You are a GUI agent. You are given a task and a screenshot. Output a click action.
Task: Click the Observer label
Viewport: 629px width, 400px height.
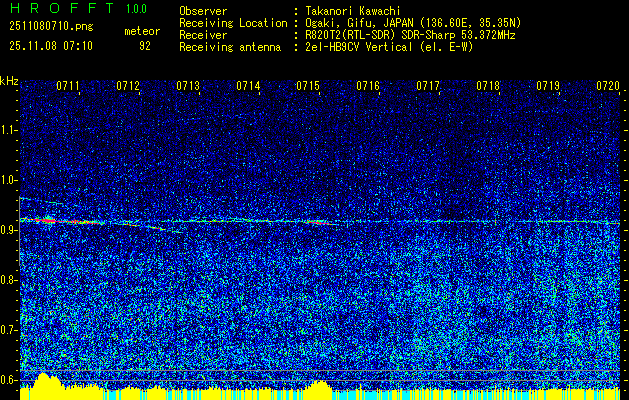pos(203,11)
